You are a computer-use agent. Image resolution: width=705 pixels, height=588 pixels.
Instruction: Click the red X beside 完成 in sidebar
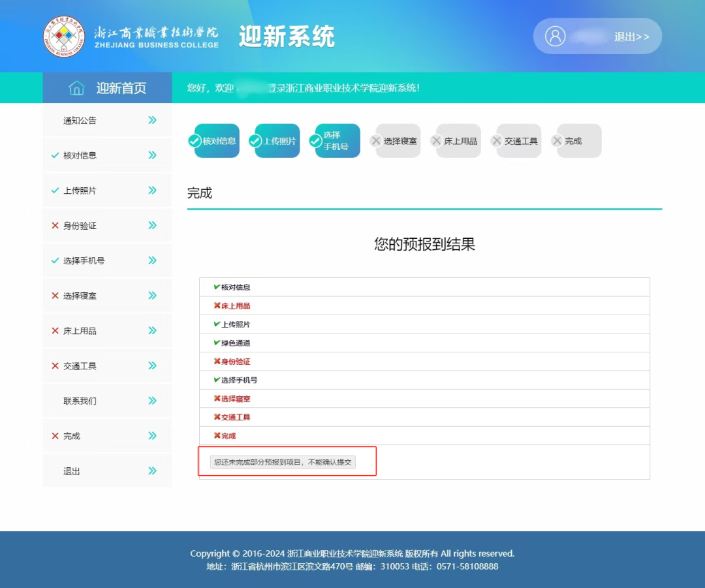pyautogui.click(x=55, y=436)
